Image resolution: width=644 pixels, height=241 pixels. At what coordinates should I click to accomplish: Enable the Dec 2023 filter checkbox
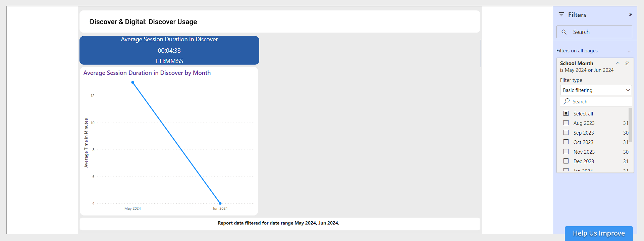(566, 161)
